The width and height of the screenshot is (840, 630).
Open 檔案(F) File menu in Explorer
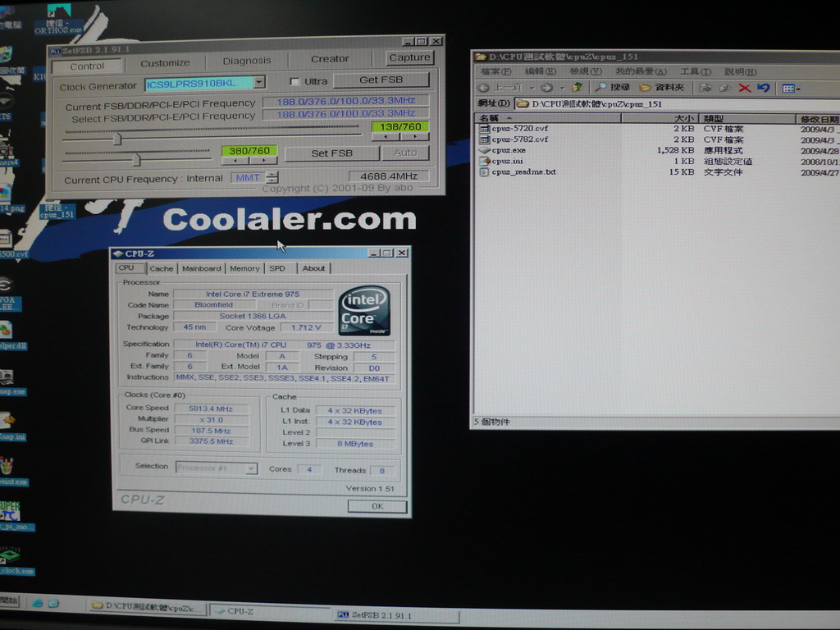coord(496,71)
